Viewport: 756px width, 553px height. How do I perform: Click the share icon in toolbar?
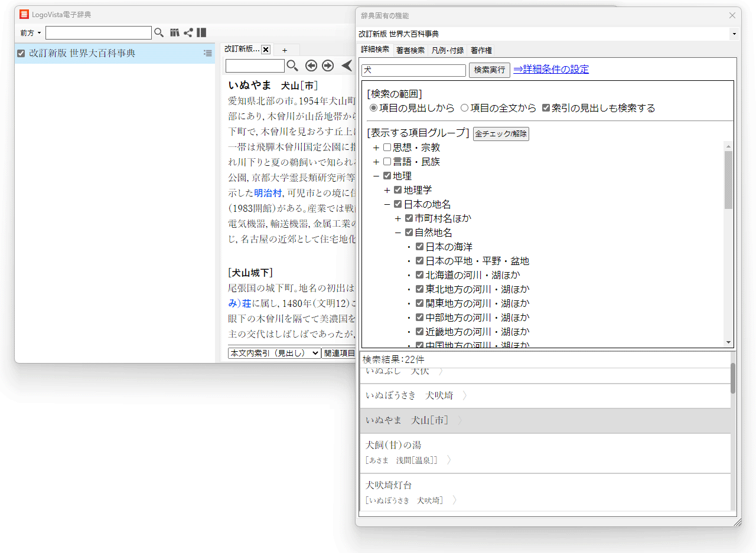click(188, 33)
